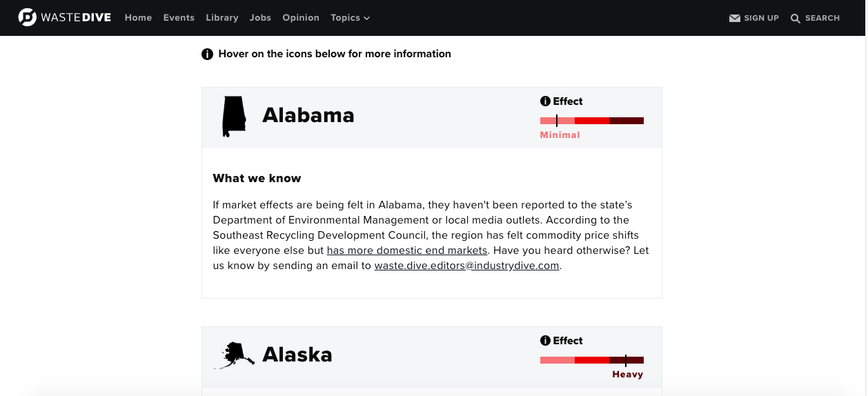Expand the Topics dropdown menu
This screenshot has height=396, width=868.
point(350,18)
